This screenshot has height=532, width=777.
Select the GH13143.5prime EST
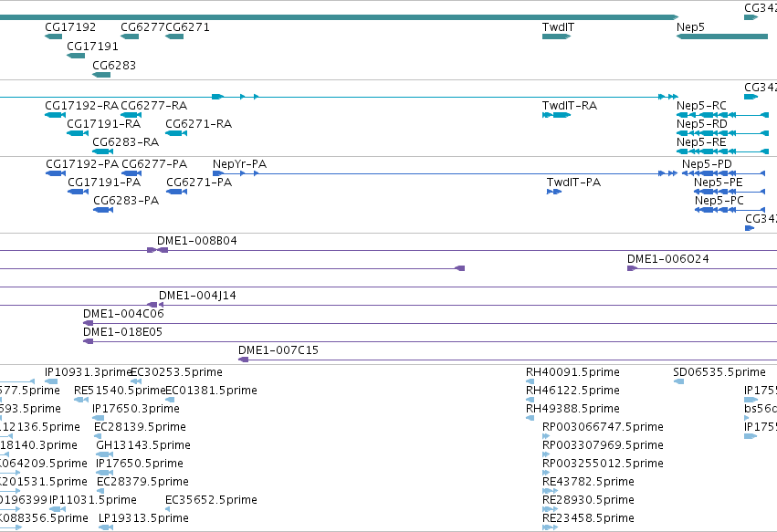(105, 454)
